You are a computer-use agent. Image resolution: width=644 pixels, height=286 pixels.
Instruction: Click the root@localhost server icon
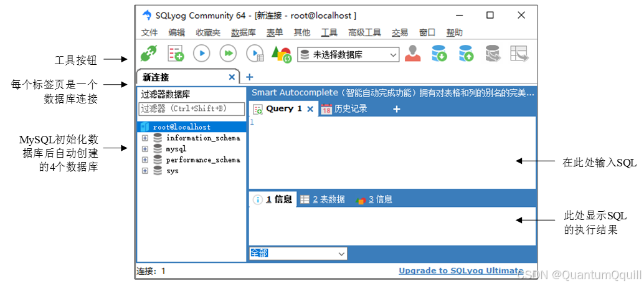tap(145, 127)
